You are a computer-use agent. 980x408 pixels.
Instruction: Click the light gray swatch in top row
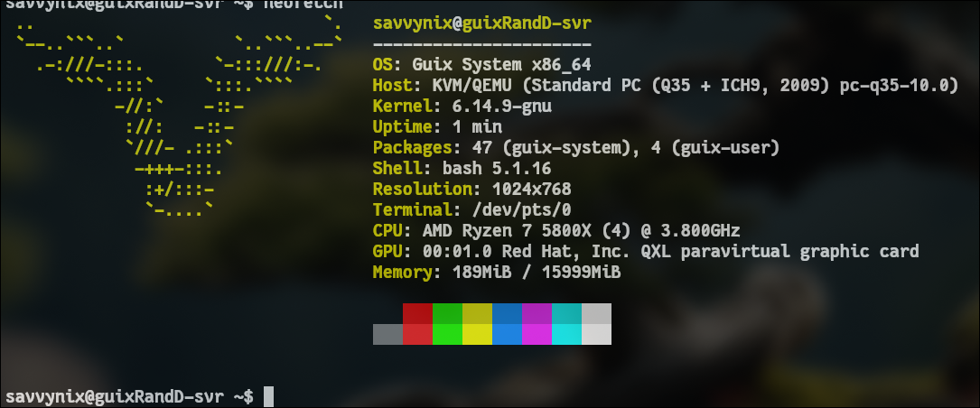(x=596, y=313)
